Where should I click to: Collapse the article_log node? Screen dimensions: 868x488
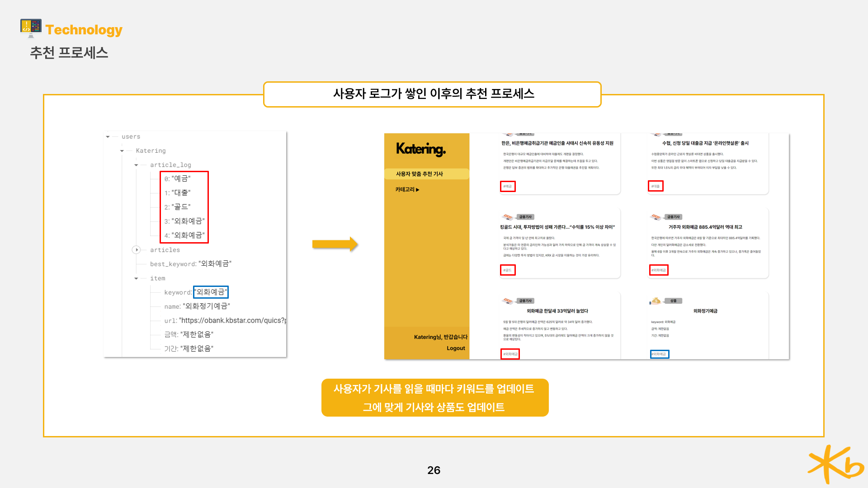click(x=136, y=165)
